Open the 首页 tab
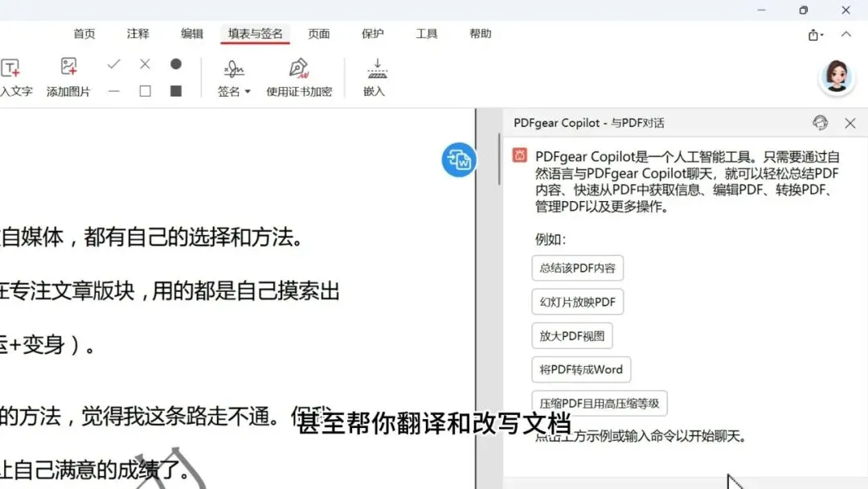 coord(84,34)
